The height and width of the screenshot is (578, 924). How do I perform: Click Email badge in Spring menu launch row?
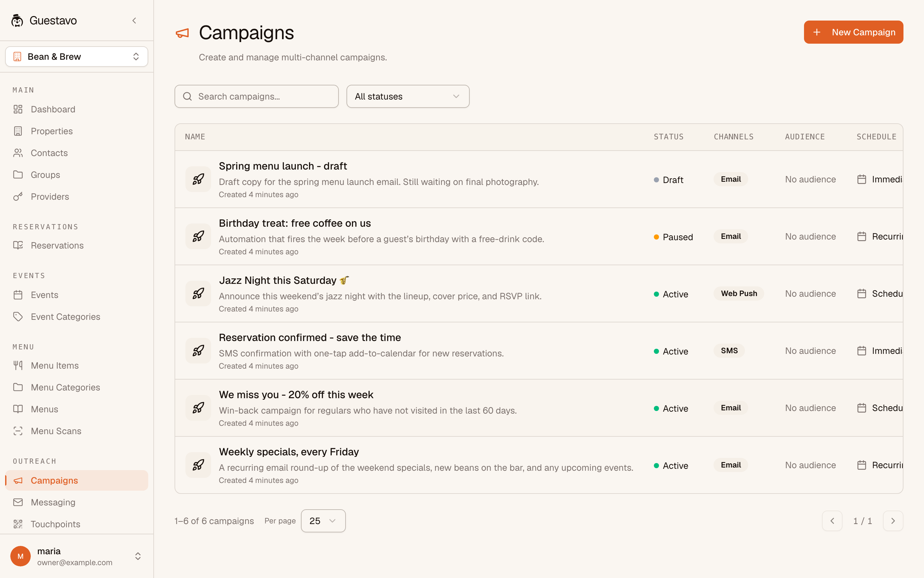tap(731, 179)
